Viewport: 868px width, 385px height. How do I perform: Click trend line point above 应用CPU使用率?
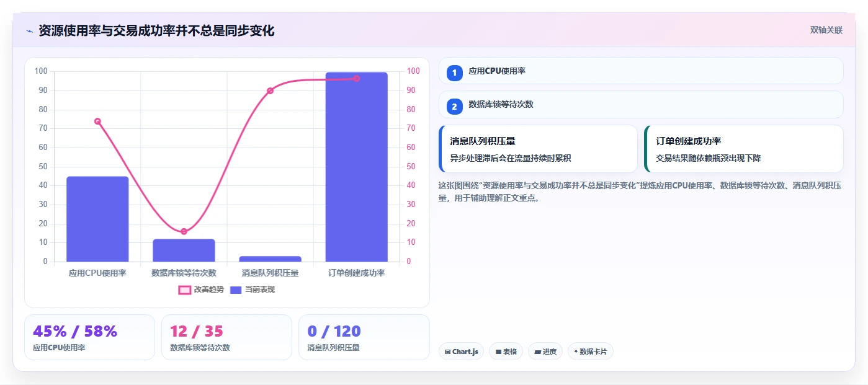point(97,121)
